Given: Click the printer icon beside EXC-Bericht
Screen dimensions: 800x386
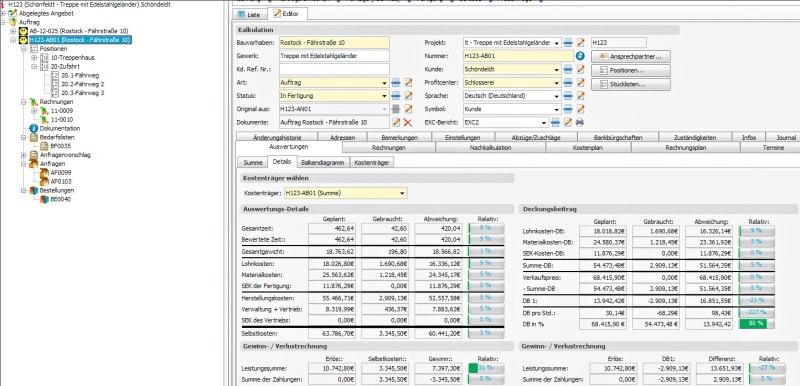Looking at the screenshot, I should 580,122.
